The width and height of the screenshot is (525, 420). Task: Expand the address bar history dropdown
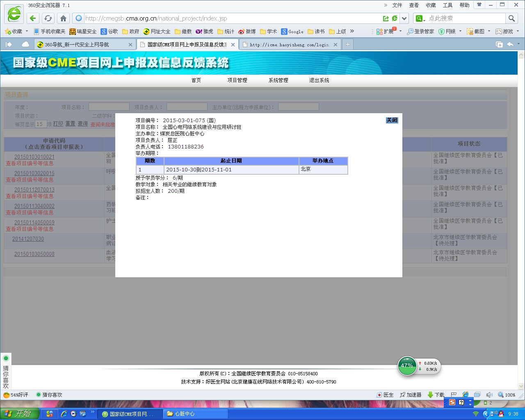pyautogui.click(x=404, y=18)
